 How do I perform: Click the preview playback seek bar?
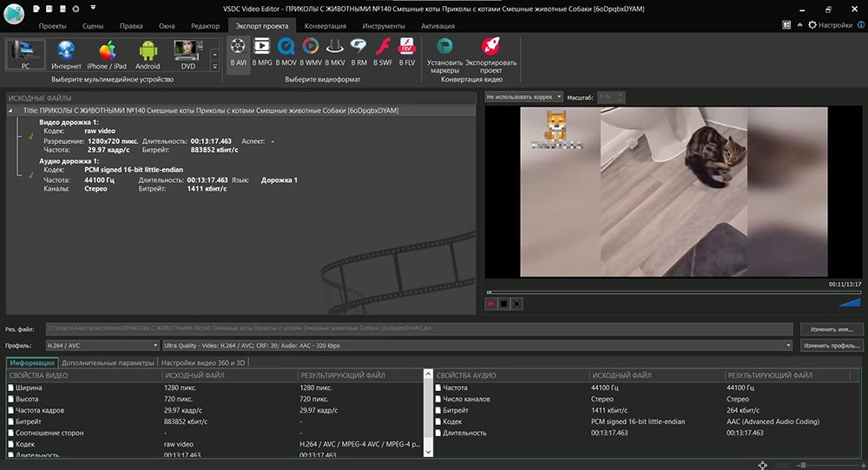[x=673, y=292]
